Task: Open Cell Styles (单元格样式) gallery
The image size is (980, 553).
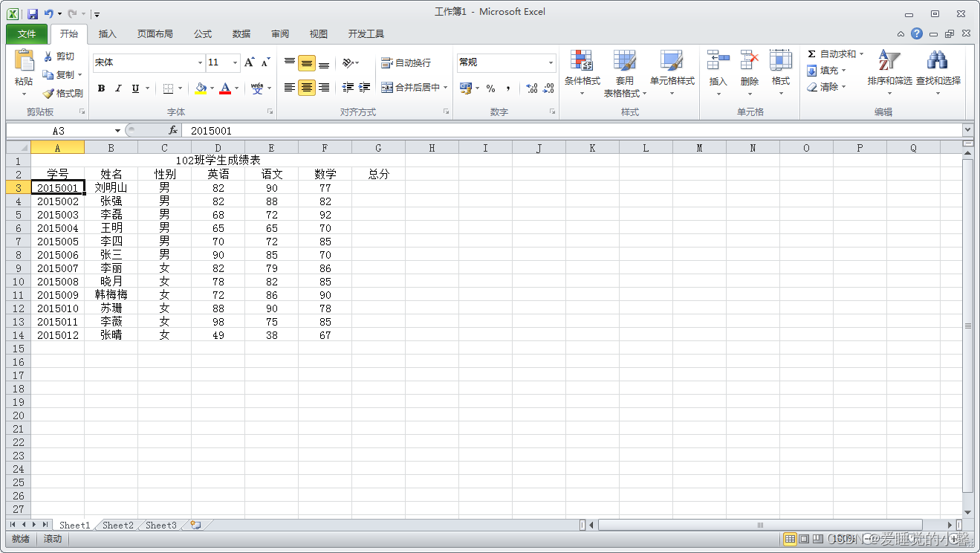Action: coord(672,74)
